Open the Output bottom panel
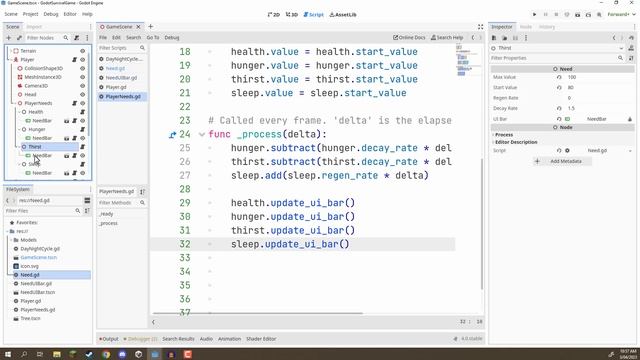The height and width of the screenshot is (360, 640). point(109,339)
